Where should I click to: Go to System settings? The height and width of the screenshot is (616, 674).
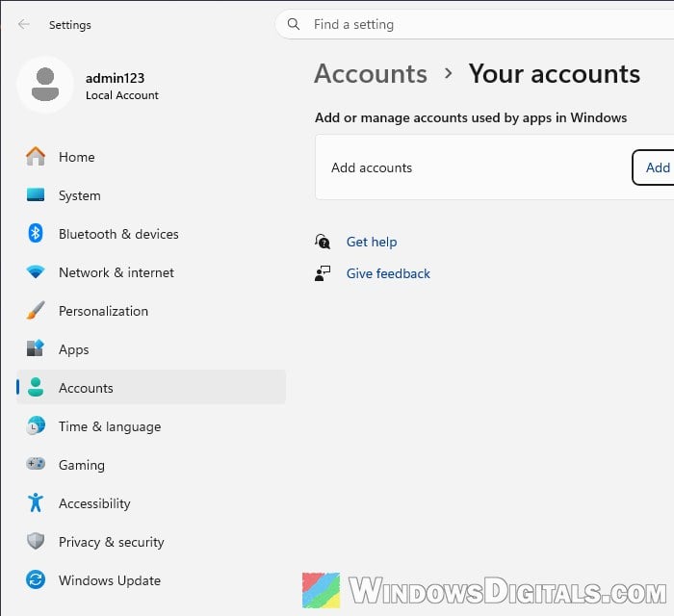(151, 195)
